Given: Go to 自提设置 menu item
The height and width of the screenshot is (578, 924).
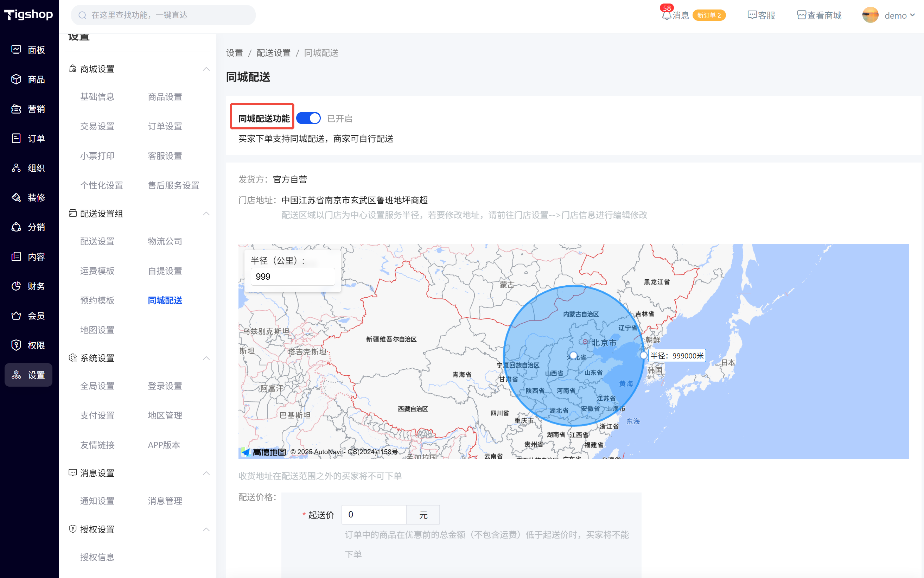Looking at the screenshot, I should point(165,271).
